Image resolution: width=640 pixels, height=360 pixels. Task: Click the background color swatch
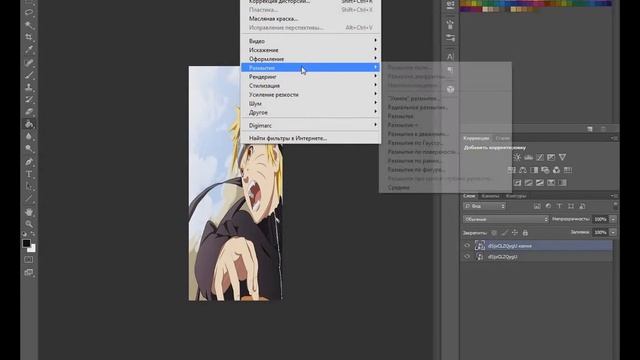tap(32, 249)
